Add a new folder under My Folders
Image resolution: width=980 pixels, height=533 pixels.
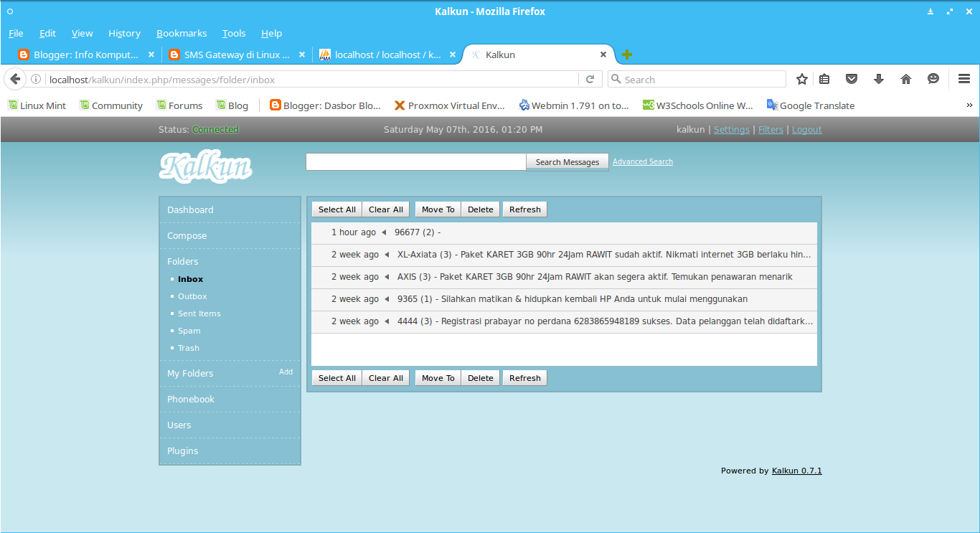(x=286, y=372)
